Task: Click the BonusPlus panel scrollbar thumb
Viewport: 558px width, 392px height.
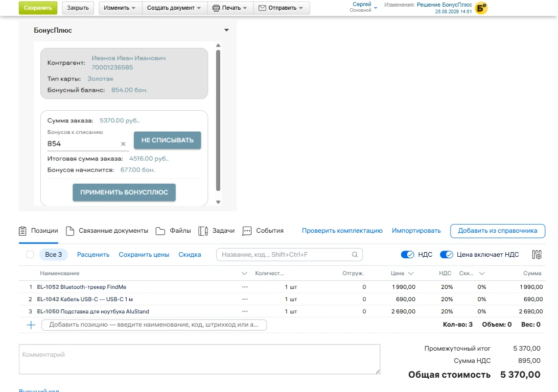Action: (218, 120)
